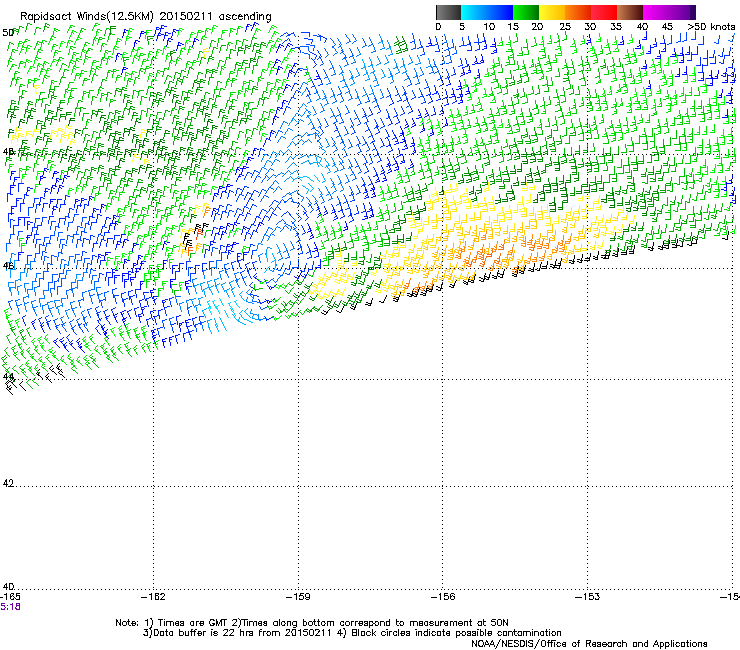Click the longitude label -162
The height and width of the screenshot is (650, 740).
tap(153, 597)
